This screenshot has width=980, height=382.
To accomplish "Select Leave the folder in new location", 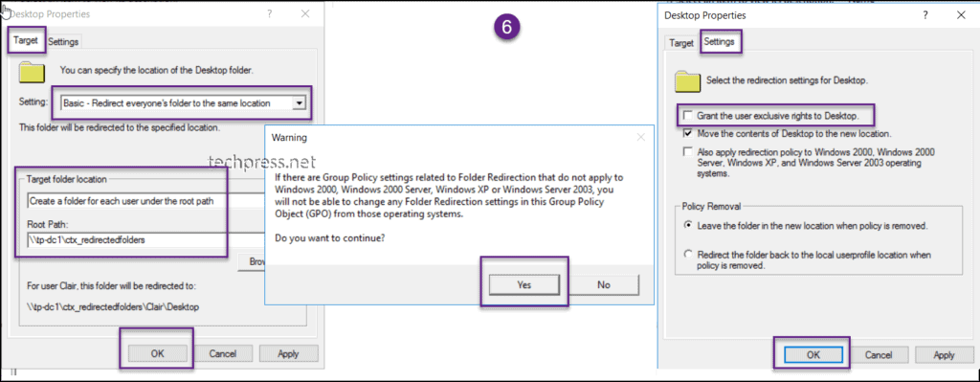I will point(688,225).
